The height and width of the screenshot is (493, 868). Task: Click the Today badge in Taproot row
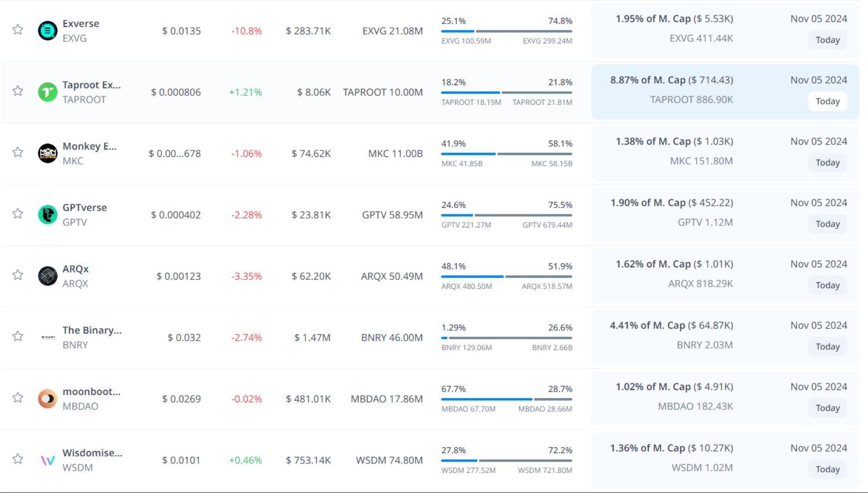pyautogui.click(x=827, y=101)
